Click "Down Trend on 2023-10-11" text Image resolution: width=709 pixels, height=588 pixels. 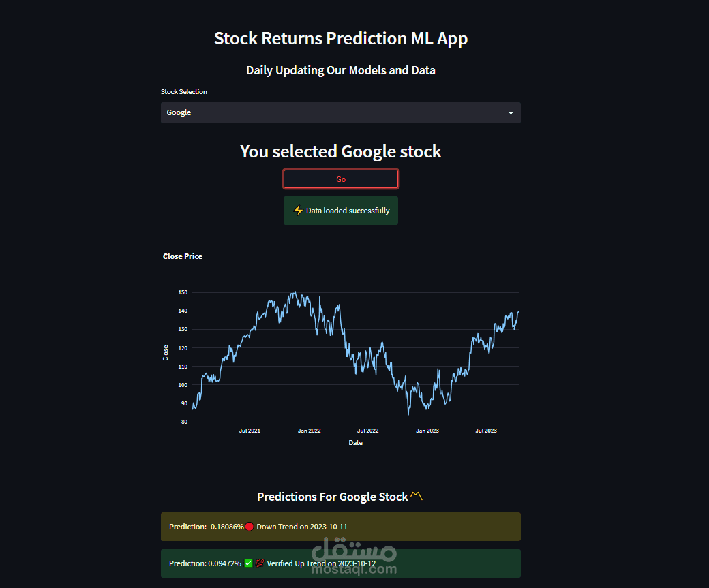[302, 527]
